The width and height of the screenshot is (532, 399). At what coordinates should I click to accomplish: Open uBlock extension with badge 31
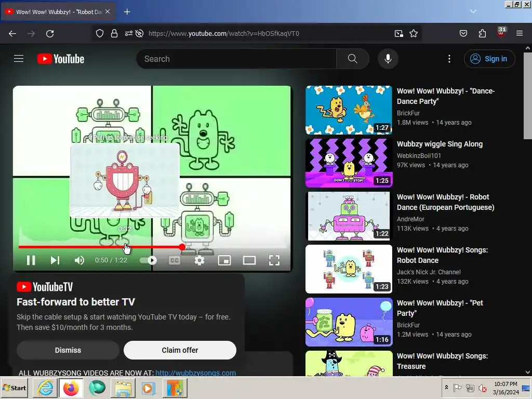coord(501,33)
